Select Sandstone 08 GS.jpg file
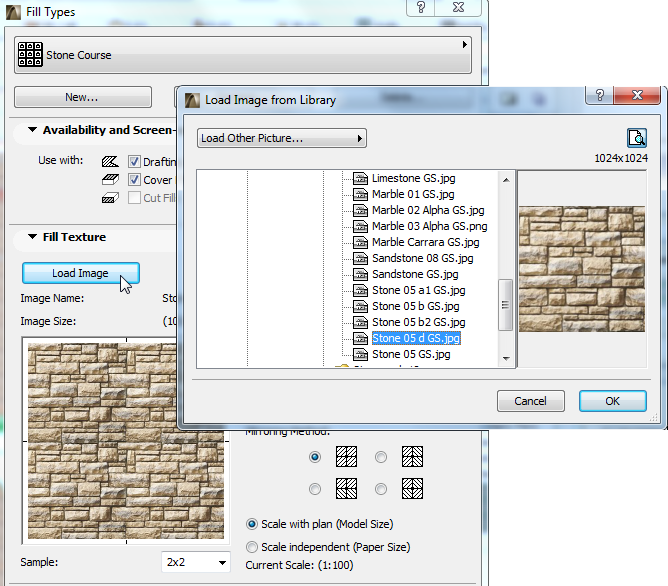 pos(423,258)
